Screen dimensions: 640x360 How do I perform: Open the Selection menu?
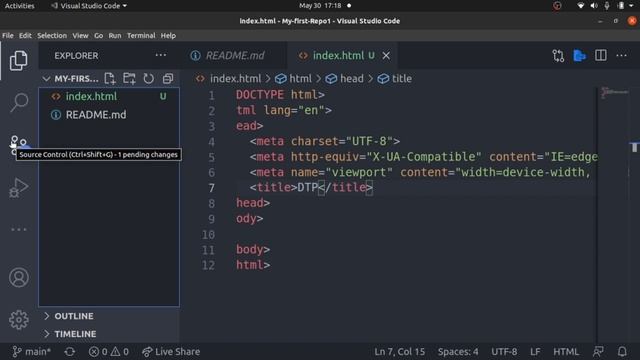pos(52,36)
